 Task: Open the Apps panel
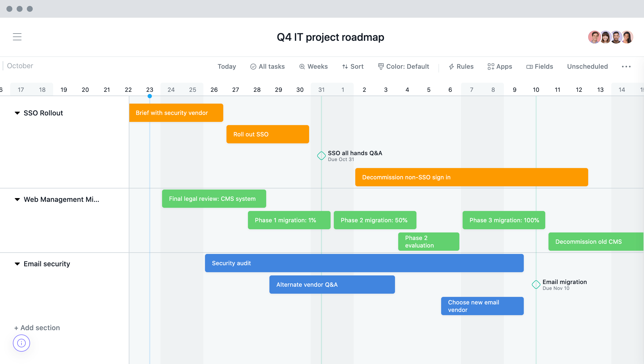pyautogui.click(x=500, y=66)
